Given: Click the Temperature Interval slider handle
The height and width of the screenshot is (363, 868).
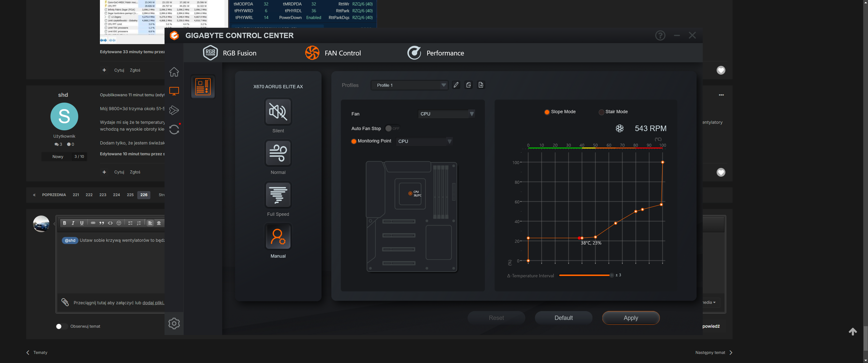Looking at the screenshot, I should click(612, 276).
